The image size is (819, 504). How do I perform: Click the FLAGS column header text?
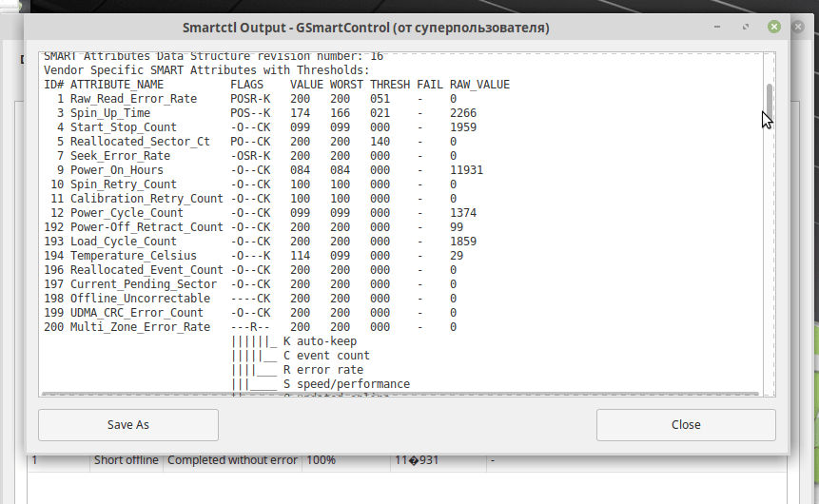pyautogui.click(x=247, y=85)
